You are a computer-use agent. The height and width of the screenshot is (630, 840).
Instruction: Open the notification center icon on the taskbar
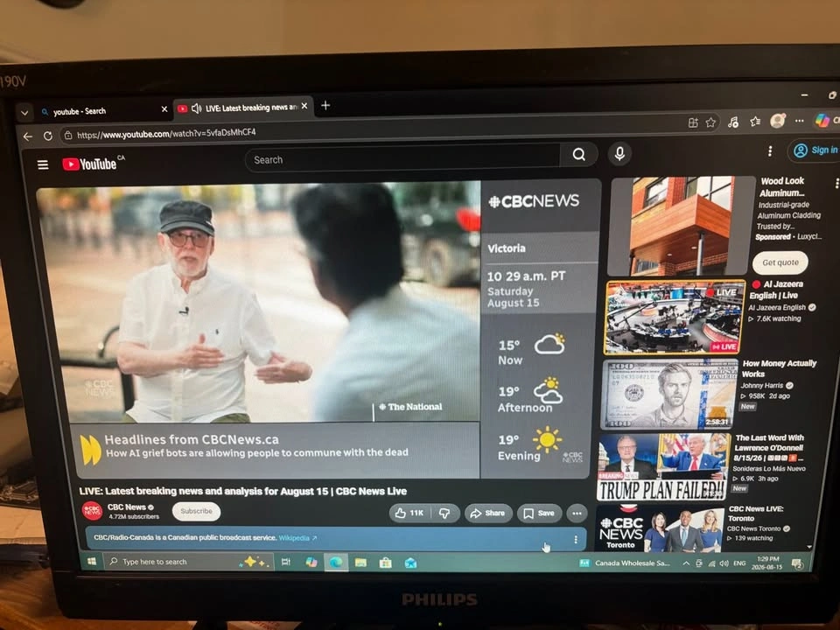796,563
